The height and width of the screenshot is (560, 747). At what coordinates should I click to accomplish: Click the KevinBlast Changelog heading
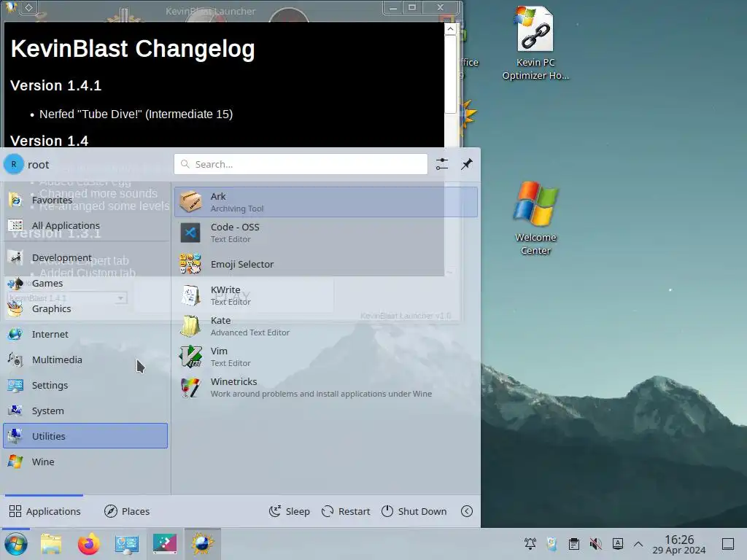click(133, 49)
